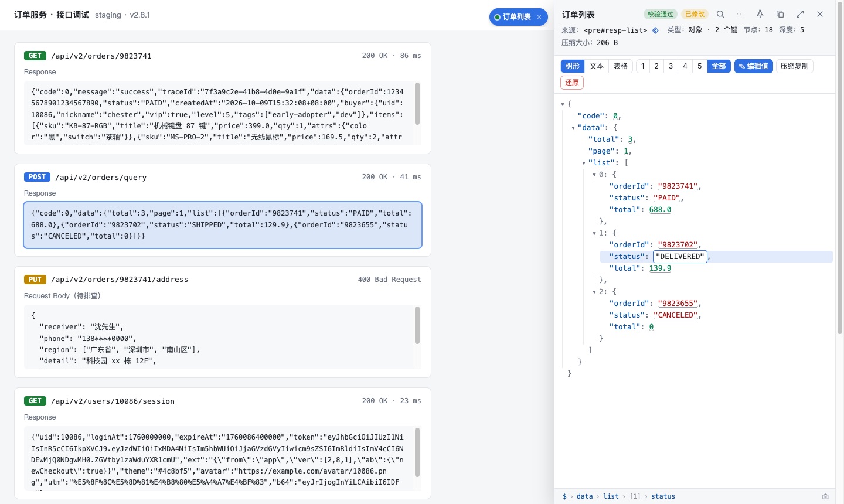The image size is (844, 504).
Task: Collapse the root object node
Action: 563,104
